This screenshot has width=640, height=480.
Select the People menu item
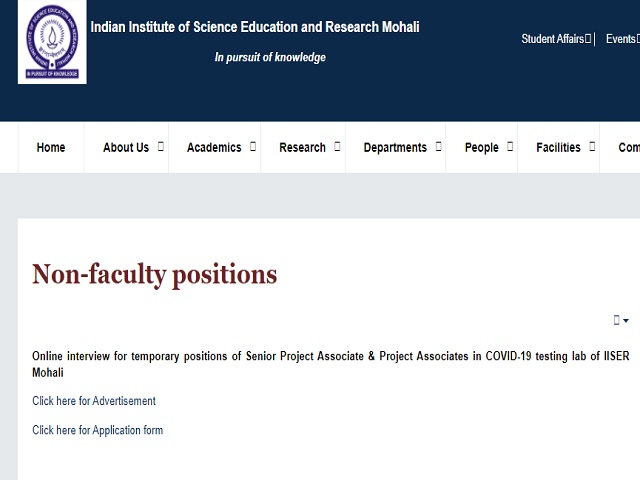pos(481,147)
